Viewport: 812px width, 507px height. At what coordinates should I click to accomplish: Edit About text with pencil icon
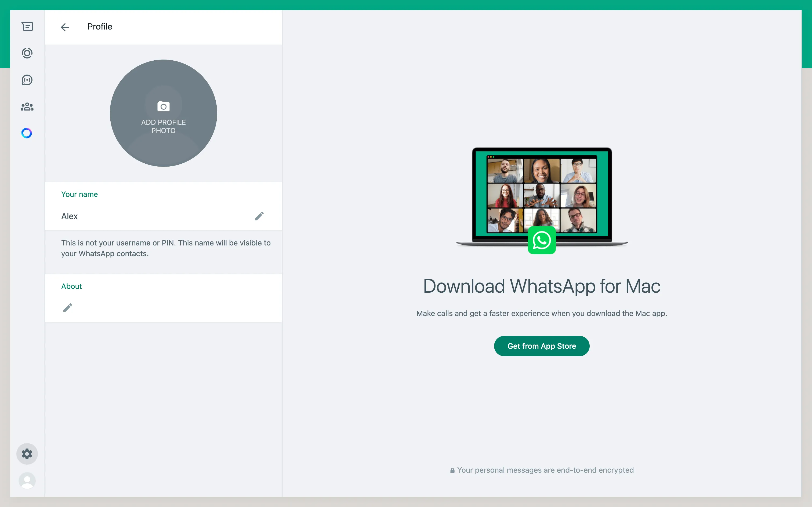pyautogui.click(x=68, y=307)
